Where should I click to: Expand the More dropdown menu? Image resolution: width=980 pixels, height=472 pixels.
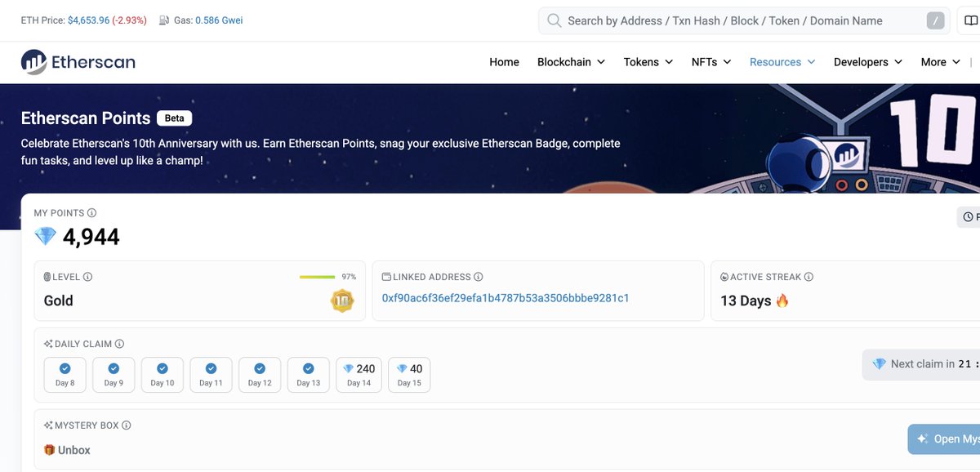(x=941, y=62)
